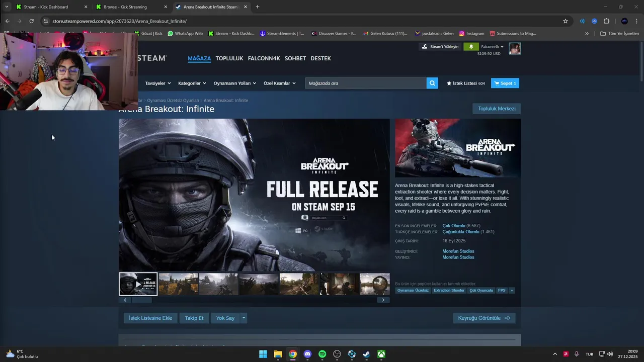Show more bookmarks chevron

tap(587, 34)
